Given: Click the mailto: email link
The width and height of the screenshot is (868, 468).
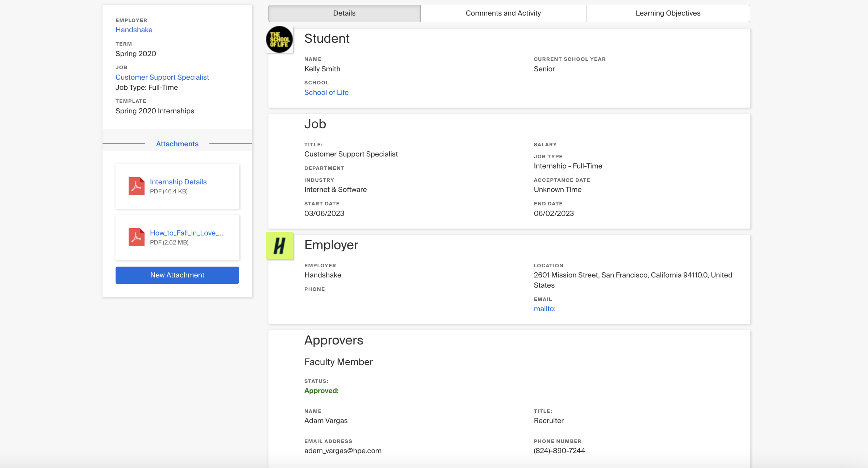Looking at the screenshot, I should coord(544,309).
